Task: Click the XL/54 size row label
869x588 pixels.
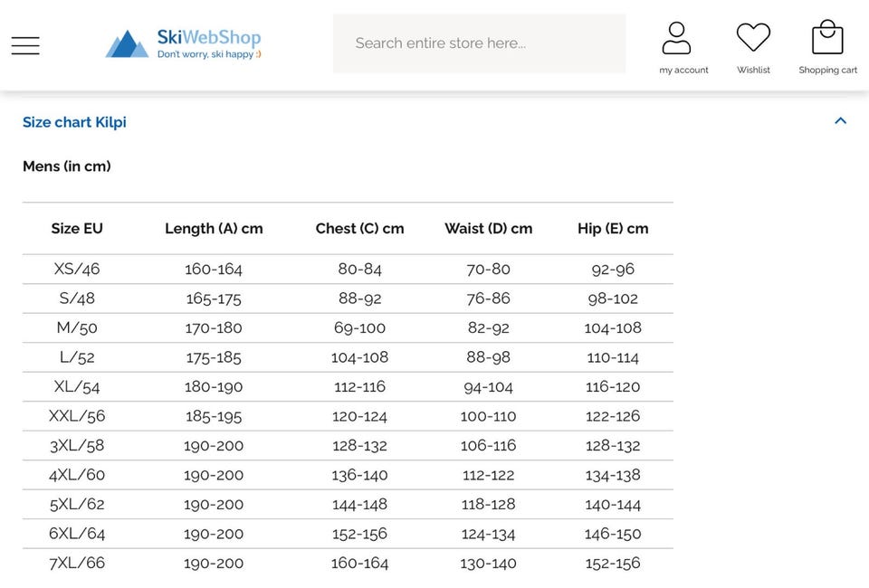Action: click(77, 387)
